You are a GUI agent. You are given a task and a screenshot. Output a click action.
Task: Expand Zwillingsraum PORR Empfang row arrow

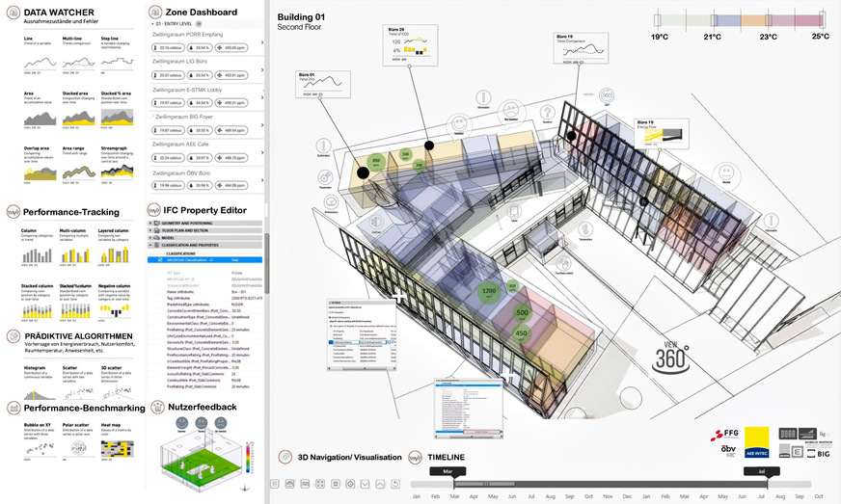[263, 42]
